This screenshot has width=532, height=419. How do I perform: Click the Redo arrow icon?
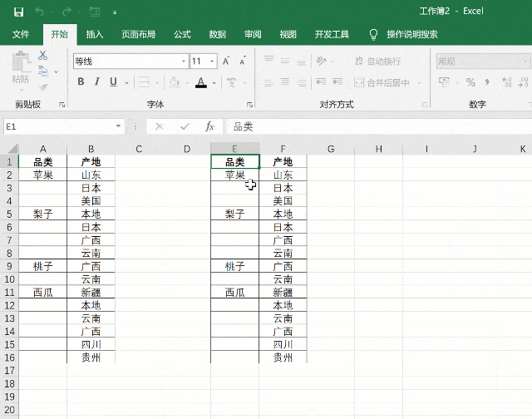pos(66,12)
